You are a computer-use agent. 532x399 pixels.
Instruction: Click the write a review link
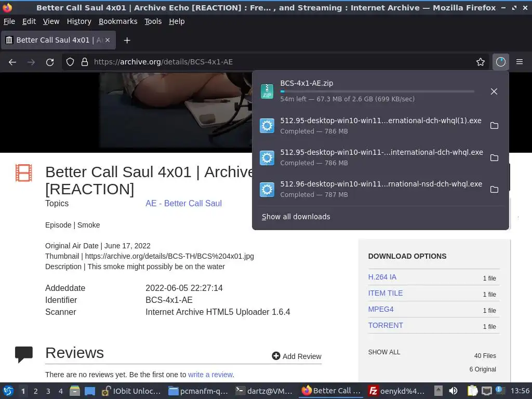(210, 375)
